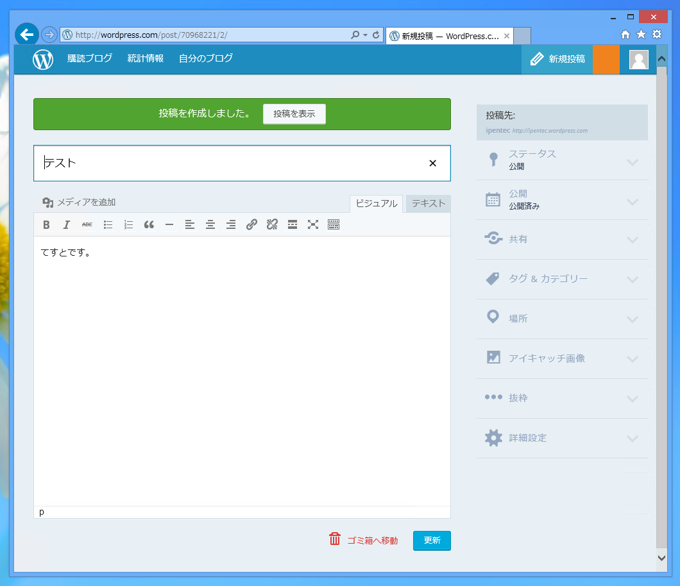This screenshot has height=586, width=680.
Task: Apply blockquote formatting
Action: (x=149, y=225)
